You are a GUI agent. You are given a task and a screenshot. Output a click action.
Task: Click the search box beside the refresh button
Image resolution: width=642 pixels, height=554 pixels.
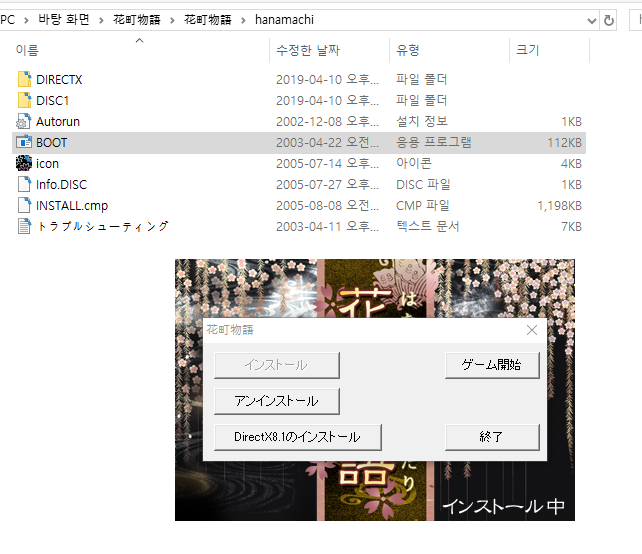(635, 20)
